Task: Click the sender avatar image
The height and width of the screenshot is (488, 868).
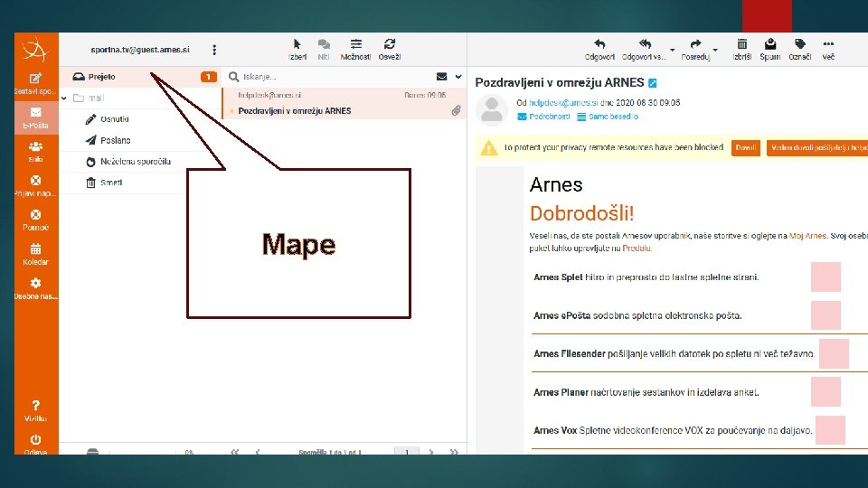Action: click(x=492, y=110)
